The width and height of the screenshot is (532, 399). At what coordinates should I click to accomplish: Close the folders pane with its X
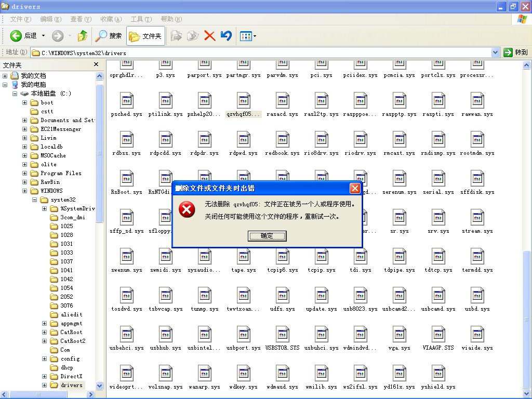tap(96, 64)
